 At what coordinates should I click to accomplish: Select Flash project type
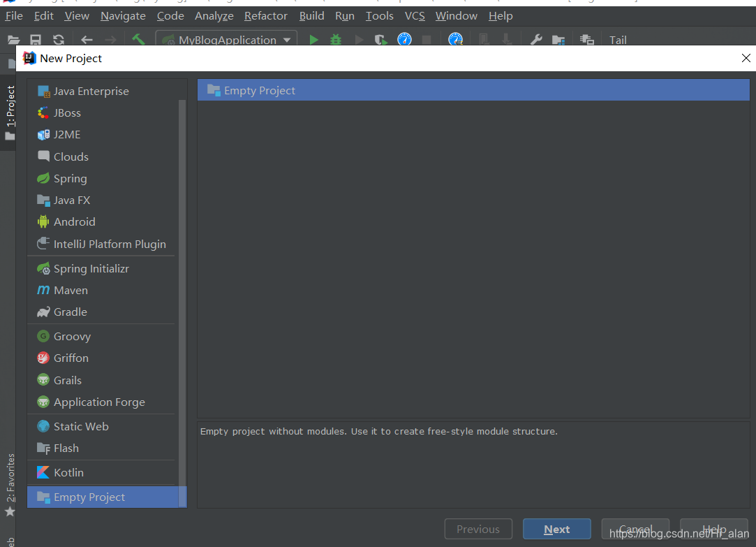pyautogui.click(x=101, y=448)
